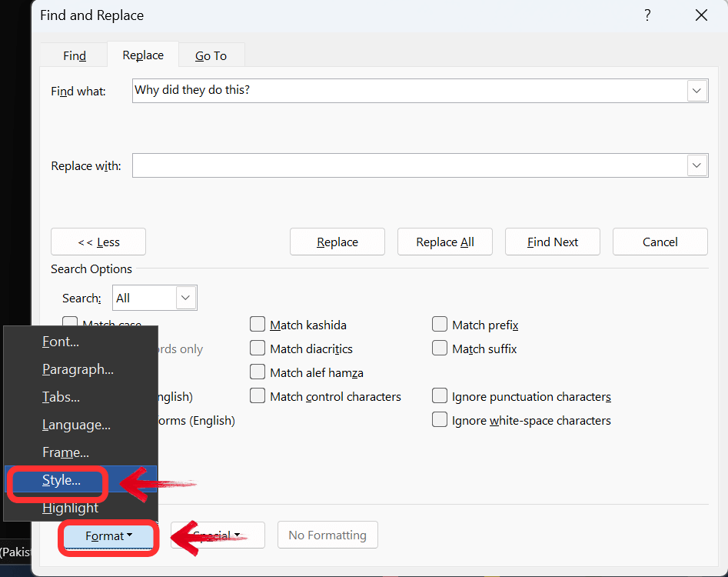Open the Search direction dropdown
This screenshot has width=728, height=577.
coord(184,298)
